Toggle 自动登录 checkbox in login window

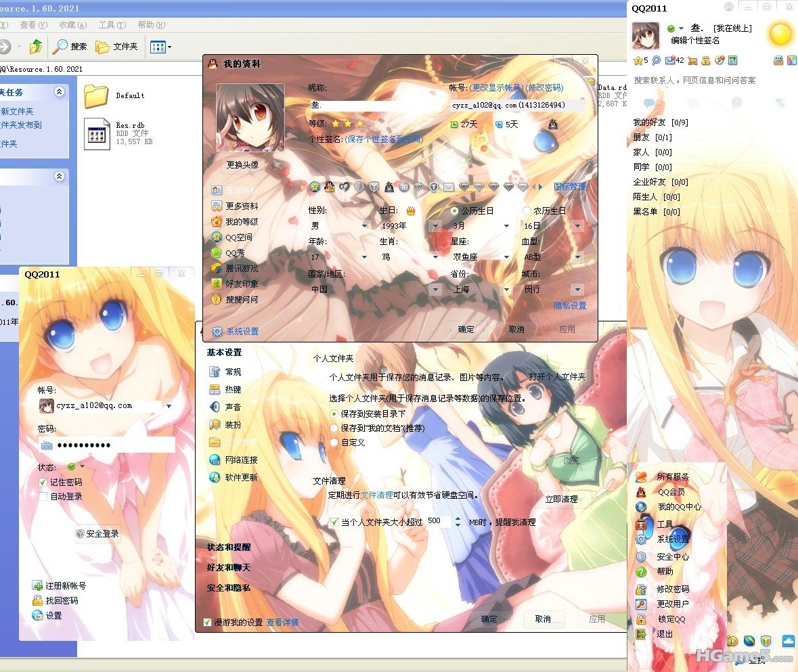click(43, 497)
